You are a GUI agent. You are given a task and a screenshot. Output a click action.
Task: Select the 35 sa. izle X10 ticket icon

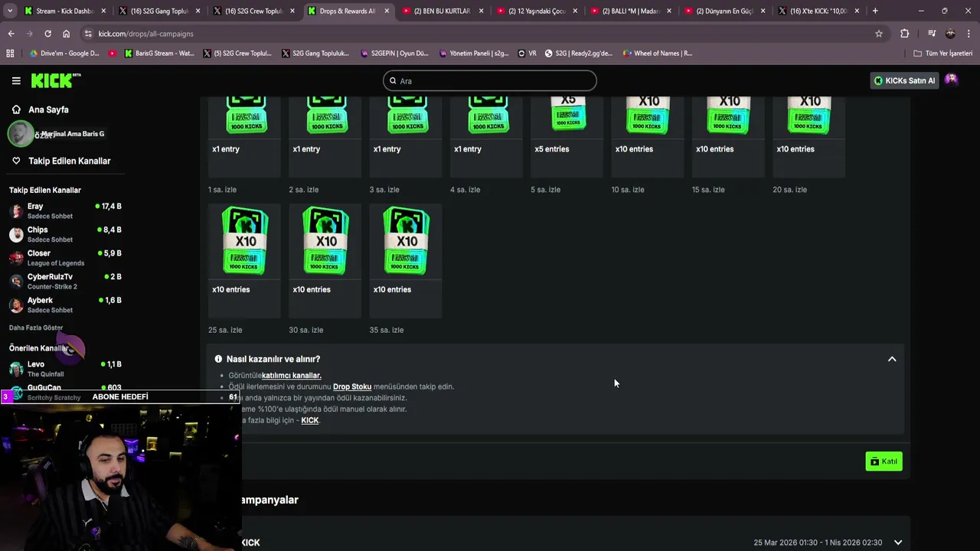coord(407,240)
